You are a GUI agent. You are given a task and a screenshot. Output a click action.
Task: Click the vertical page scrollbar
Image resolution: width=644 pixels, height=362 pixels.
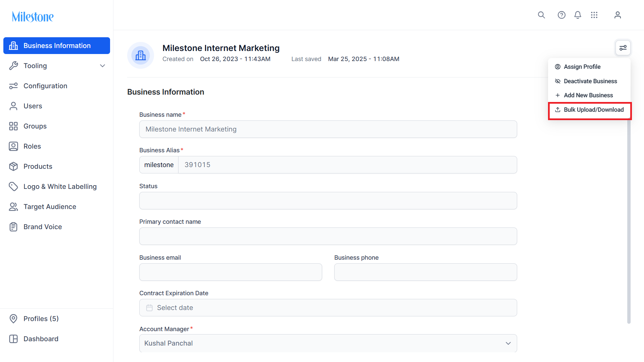pos(629,221)
